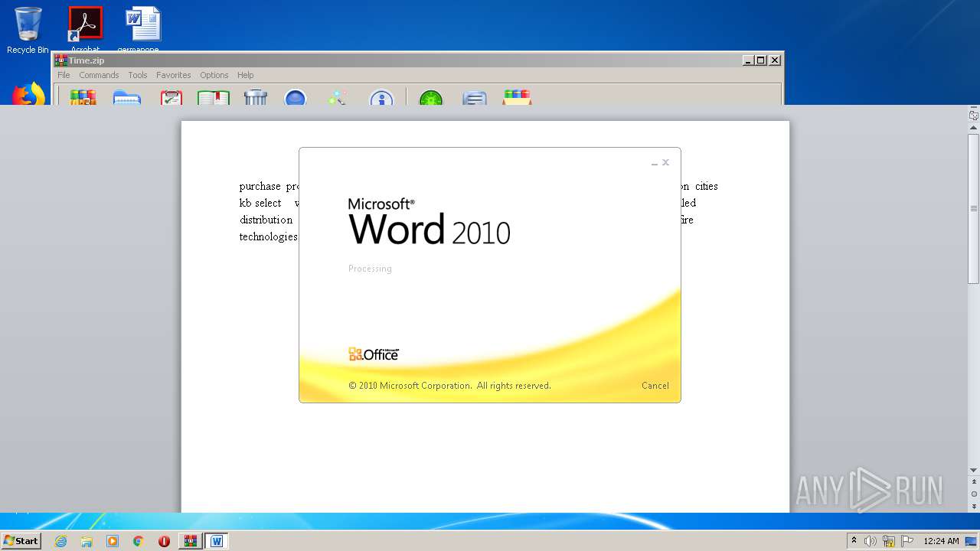The image size is (980, 551).
Task: Open Options menu in WinRAR window
Action: pyautogui.click(x=214, y=75)
